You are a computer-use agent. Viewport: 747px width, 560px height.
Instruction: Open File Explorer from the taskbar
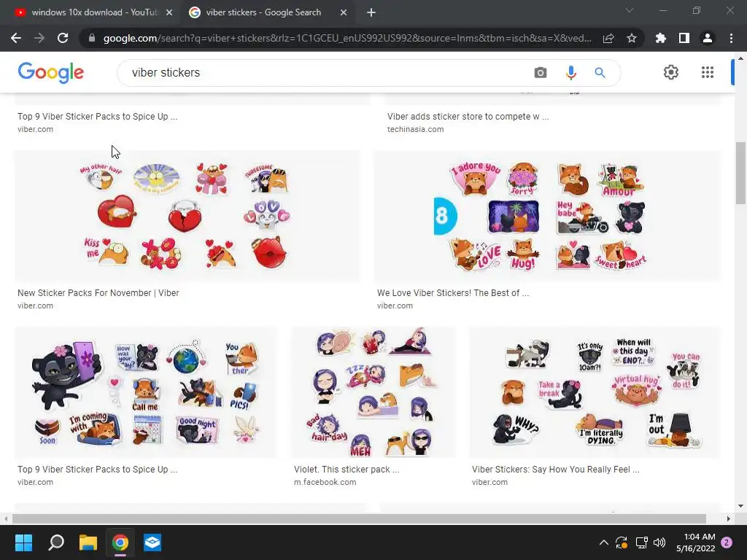click(x=88, y=542)
